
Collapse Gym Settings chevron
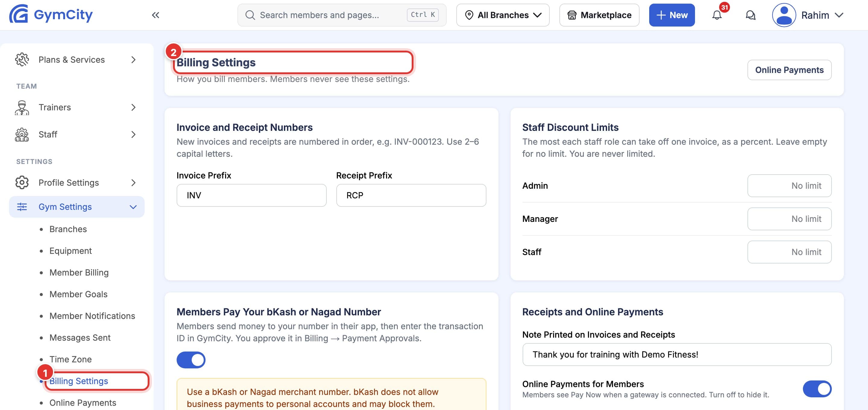(133, 207)
